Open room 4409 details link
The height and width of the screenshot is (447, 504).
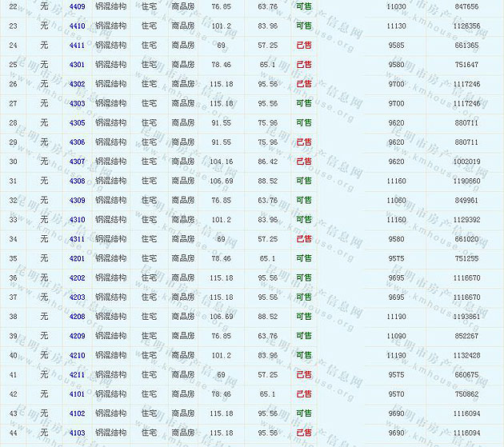(x=77, y=6)
